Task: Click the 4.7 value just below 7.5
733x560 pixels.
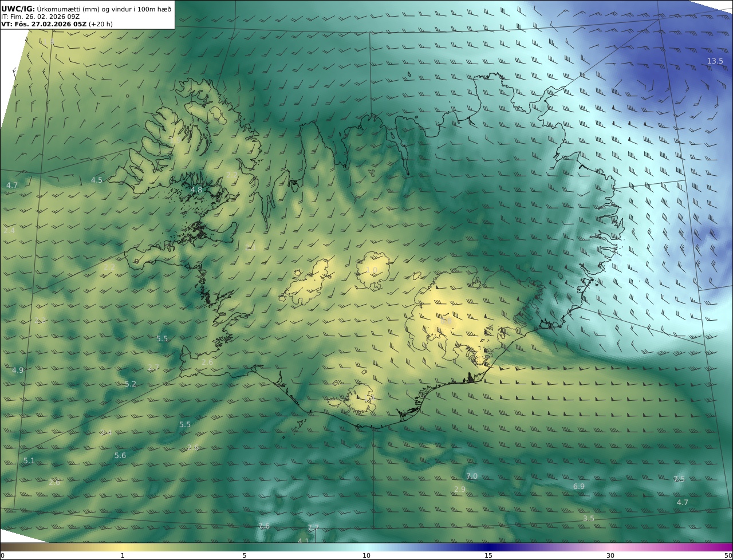Action: click(683, 502)
